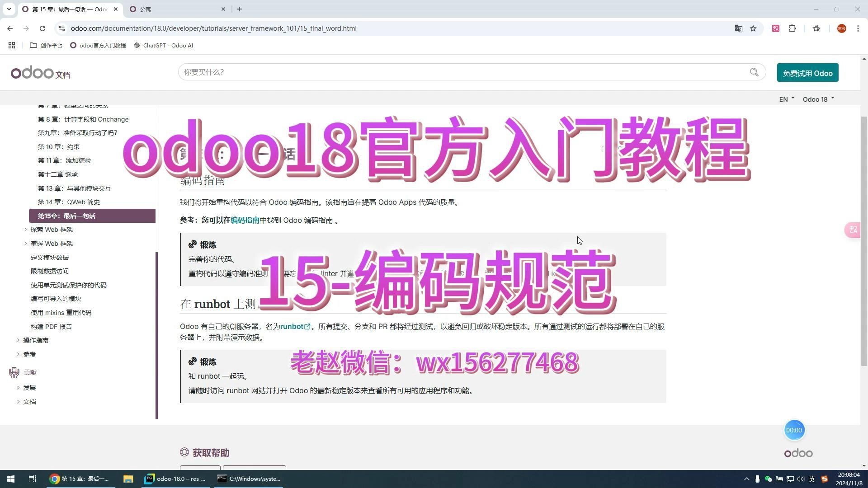Open the EN language dropdown
This screenshot has height=488, width=868.
pos(787,99)
